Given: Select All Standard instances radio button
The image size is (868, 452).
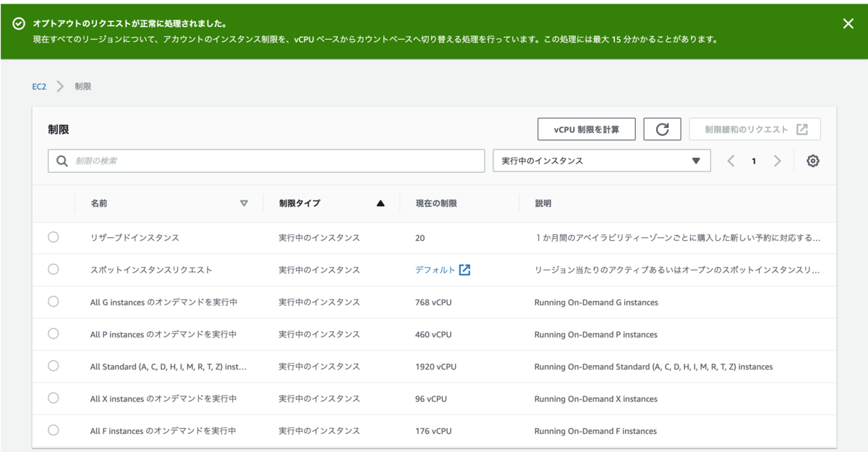Looking at the screenshot, I should coord(54,366).
